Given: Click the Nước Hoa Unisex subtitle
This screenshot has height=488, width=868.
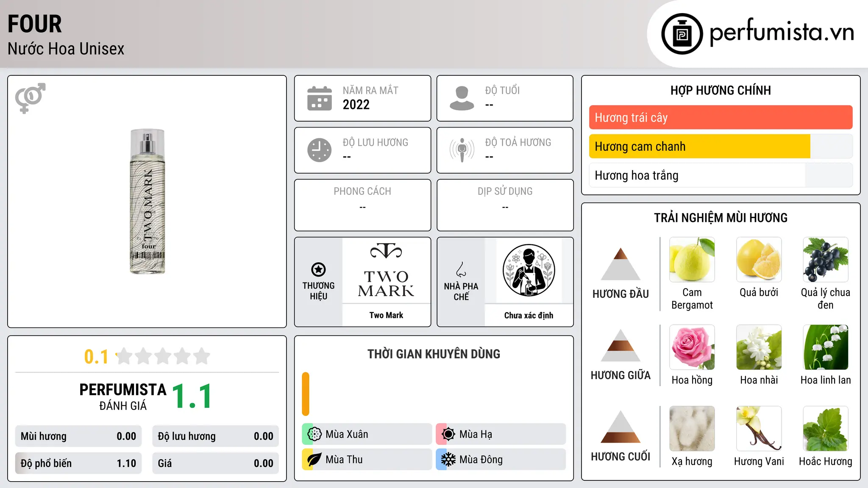Looking at the screenshot, I should 66,49.
